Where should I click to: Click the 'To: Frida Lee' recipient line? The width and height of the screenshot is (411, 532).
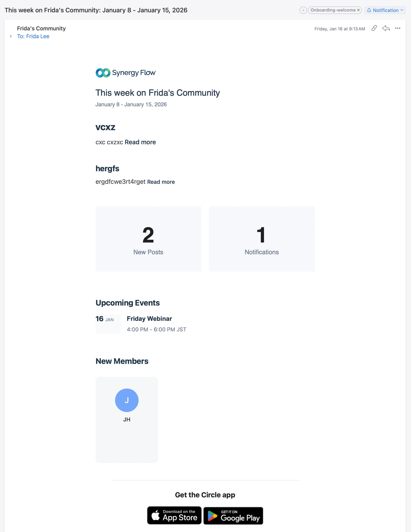tap(33, 36)
